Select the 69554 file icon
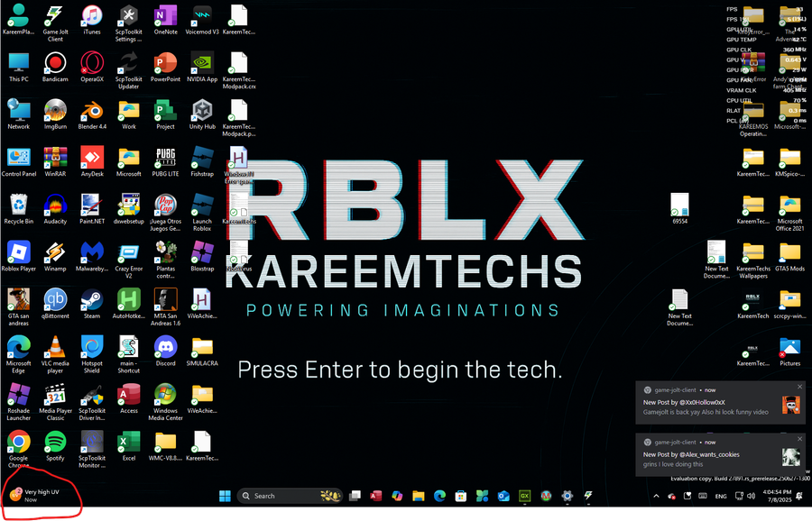This screenshot has height=521, width=812. coord(679,209)
